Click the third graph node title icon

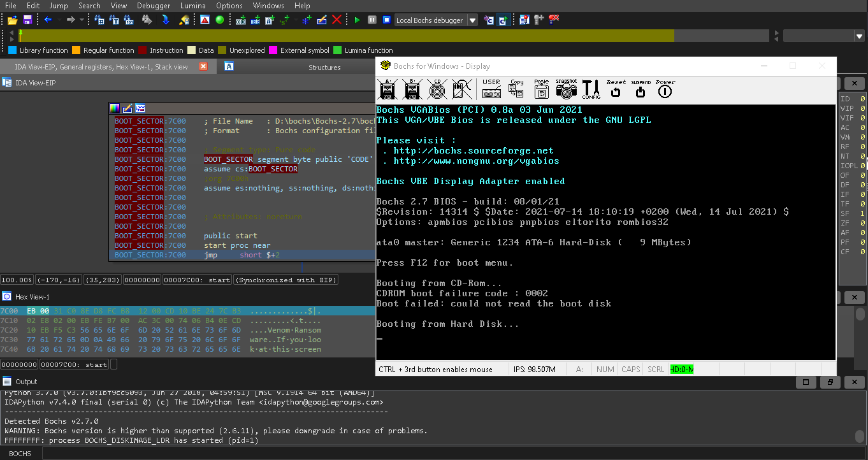140,108
